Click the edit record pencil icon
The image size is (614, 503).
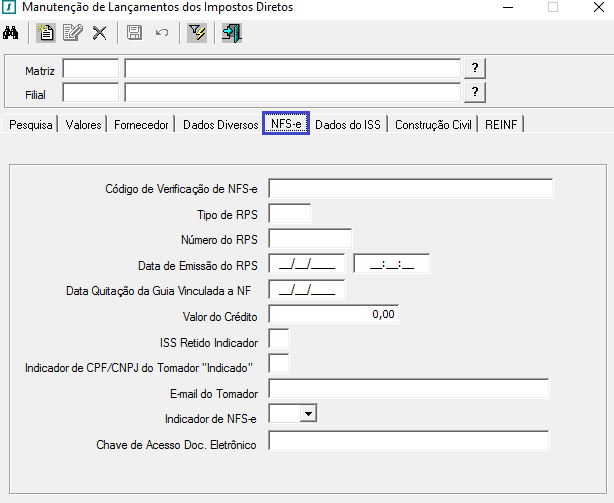(x=73, y=33)
